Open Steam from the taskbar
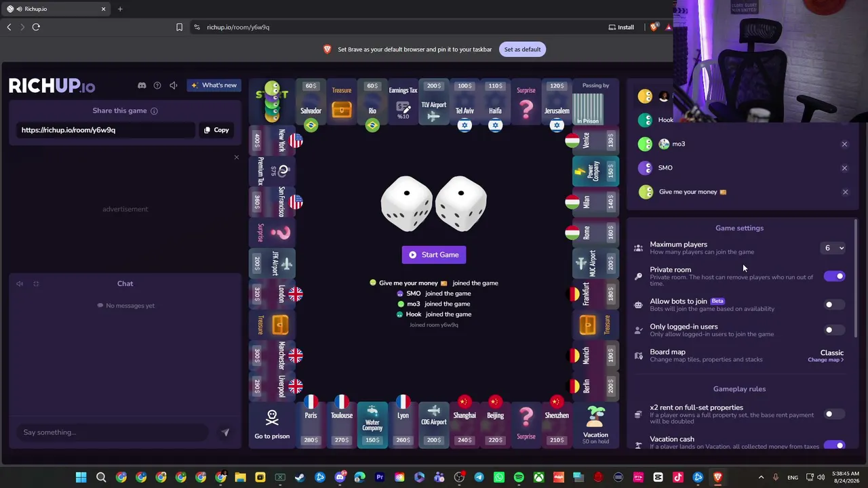 [300, 477]
